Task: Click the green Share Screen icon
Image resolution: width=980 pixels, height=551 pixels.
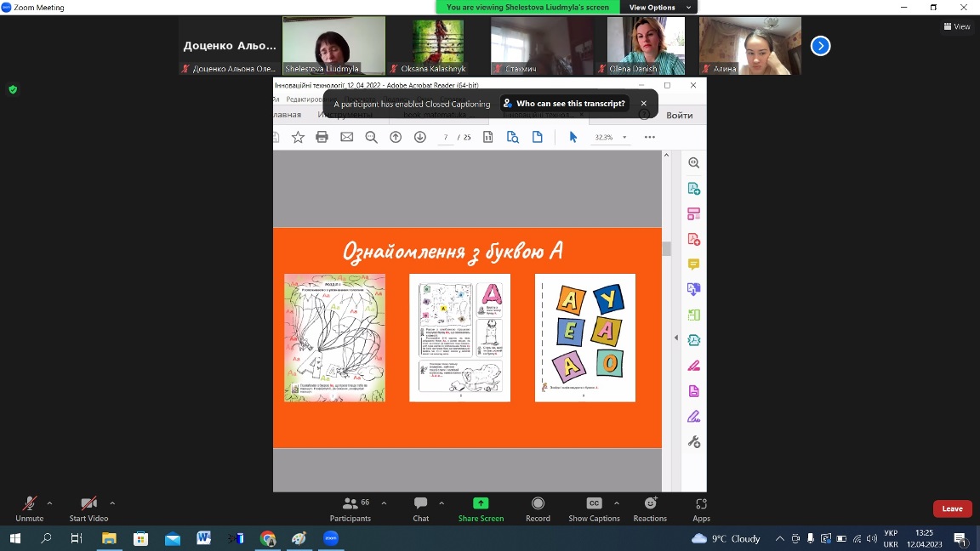Action: (x=481, y=503)
